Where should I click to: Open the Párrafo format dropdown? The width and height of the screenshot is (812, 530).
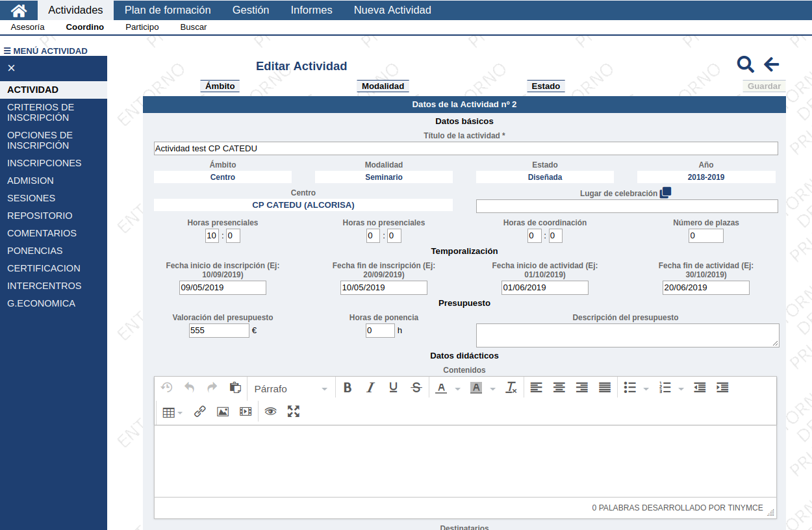tap(290, 388)
